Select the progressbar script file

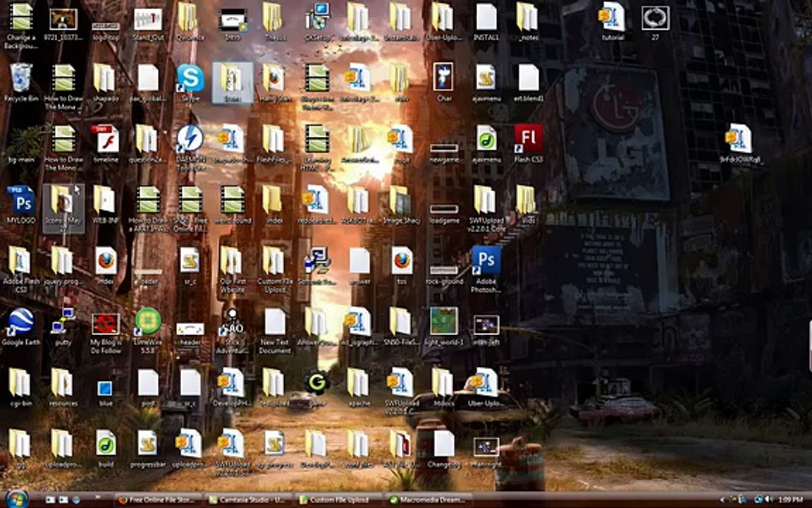click(x=148, y=449)
